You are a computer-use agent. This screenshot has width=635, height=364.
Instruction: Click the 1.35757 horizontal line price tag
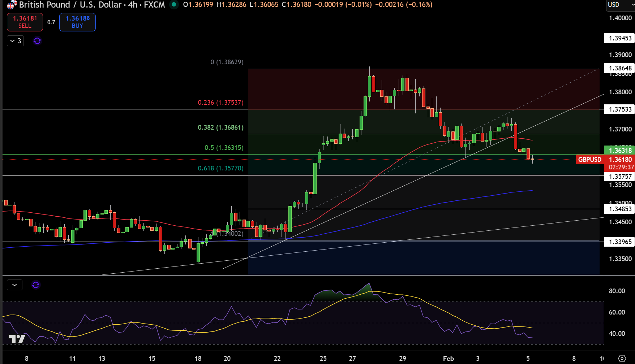coord(619,177)
